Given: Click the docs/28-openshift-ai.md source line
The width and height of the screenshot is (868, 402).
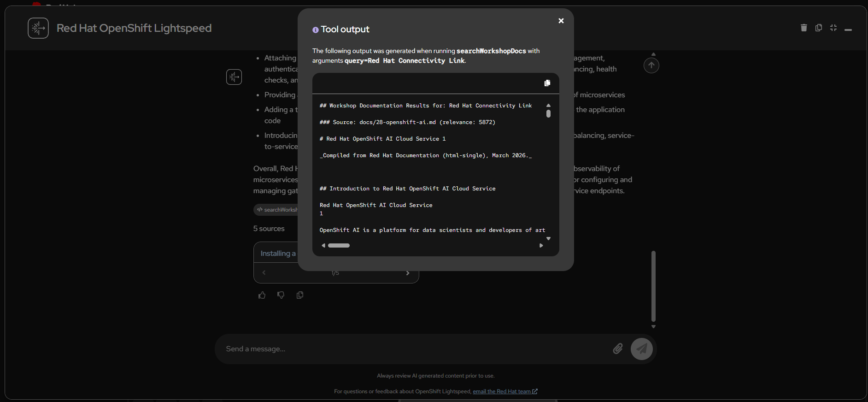Looking at the screenshot, I should pos(407,122).
